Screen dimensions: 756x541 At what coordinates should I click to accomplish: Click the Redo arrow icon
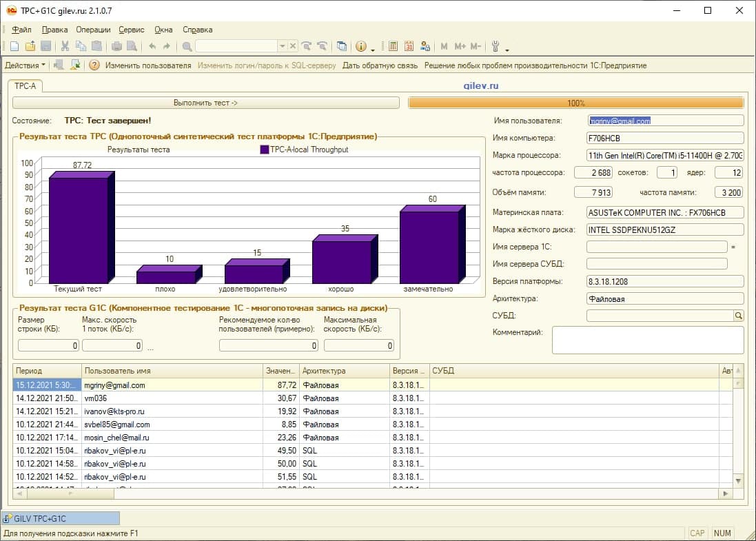coord(166,46)
